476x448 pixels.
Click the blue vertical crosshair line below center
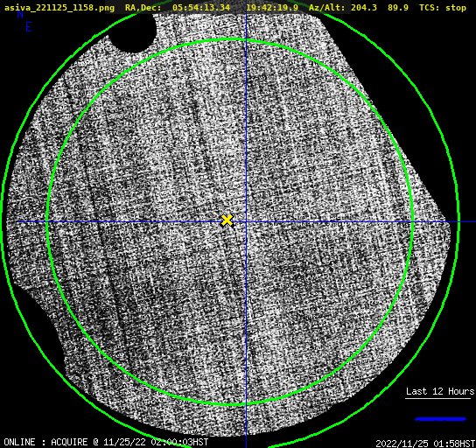(x=246, y=334)
